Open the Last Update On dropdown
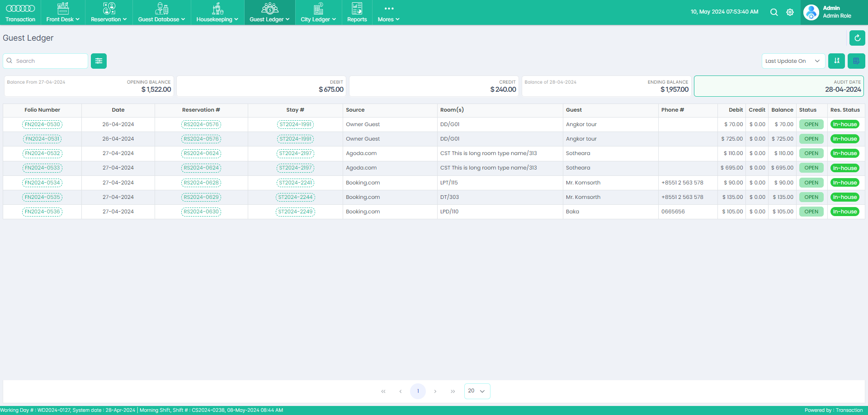The height and width of the screenshot is (415, 868). [x=793, y=61]
